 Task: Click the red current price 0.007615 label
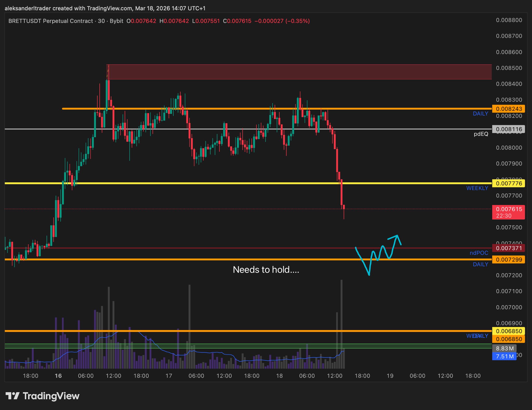508,212
